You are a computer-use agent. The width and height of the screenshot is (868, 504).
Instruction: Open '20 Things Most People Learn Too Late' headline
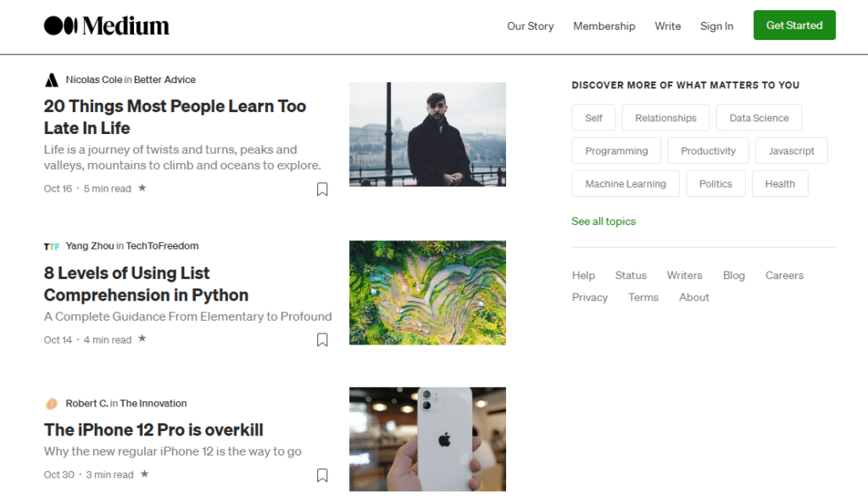coord(175,117)
